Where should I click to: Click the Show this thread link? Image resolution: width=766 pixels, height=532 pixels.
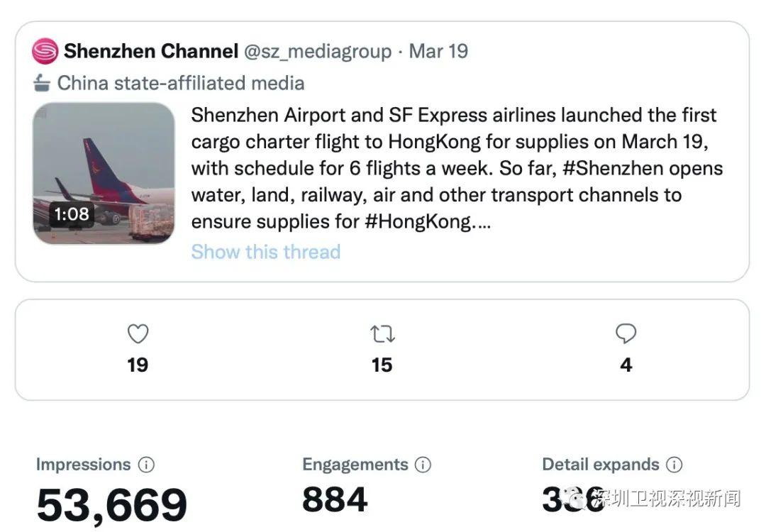coord(266,252)
